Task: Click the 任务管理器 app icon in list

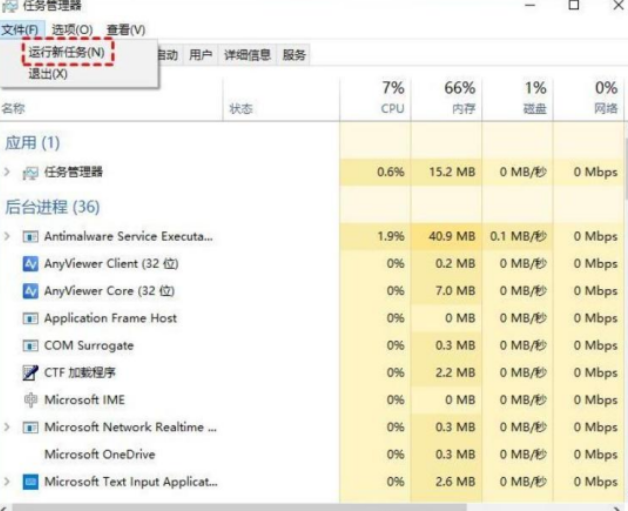Action: 30,172
